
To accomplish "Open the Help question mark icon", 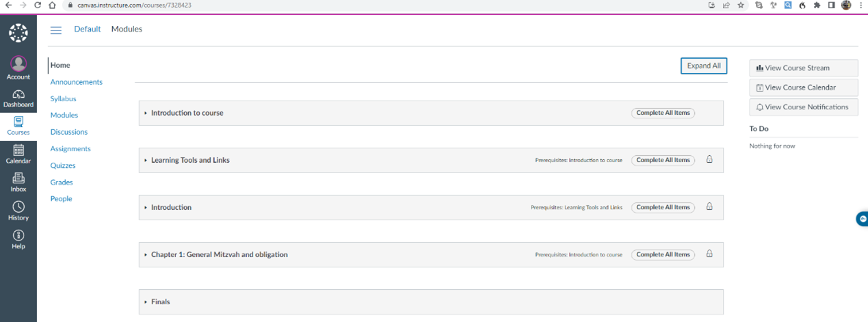I will (x=18, y=235).
